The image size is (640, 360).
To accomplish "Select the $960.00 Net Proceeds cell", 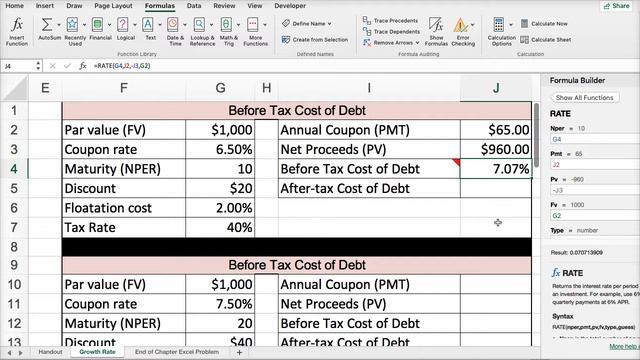I will click(x=496, y=149).
